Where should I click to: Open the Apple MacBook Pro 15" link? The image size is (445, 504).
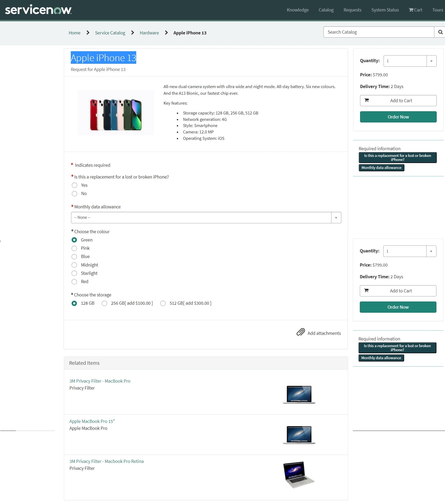pos(92,421)
